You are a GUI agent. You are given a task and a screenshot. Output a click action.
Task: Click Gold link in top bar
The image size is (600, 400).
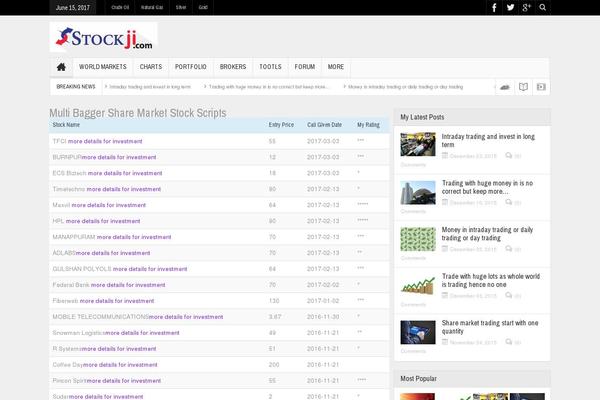pyautogui.click(x=203, y=7)
